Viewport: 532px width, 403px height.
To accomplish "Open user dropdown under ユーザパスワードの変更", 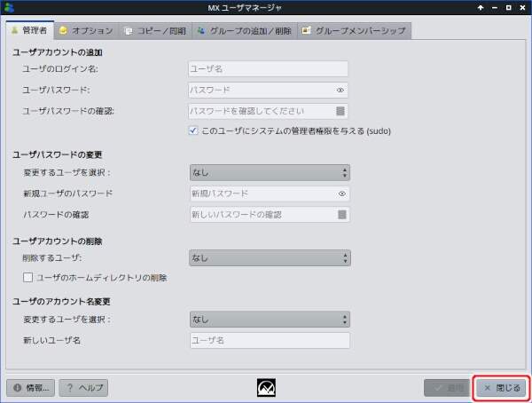I will 270,172.
